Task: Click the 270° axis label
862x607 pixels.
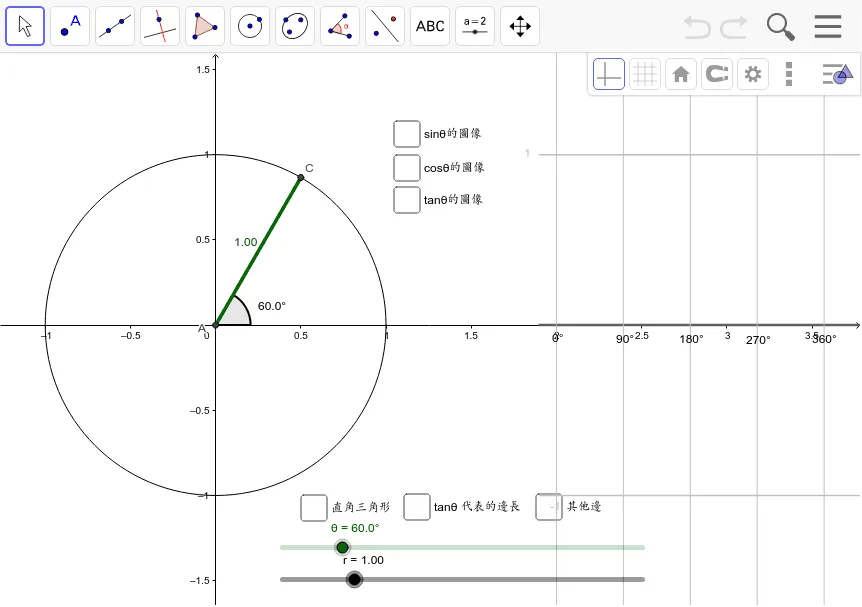Action: 758,340
